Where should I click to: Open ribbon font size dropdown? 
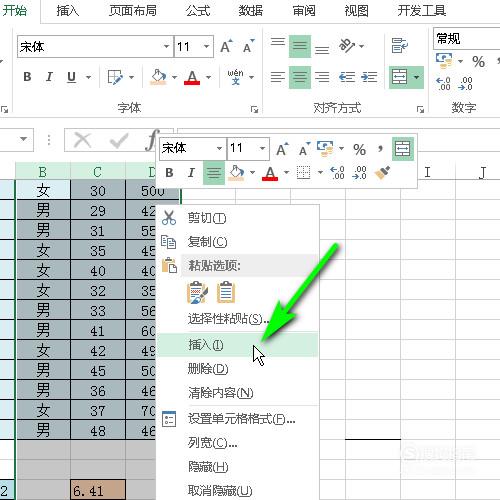pos(206,46)
